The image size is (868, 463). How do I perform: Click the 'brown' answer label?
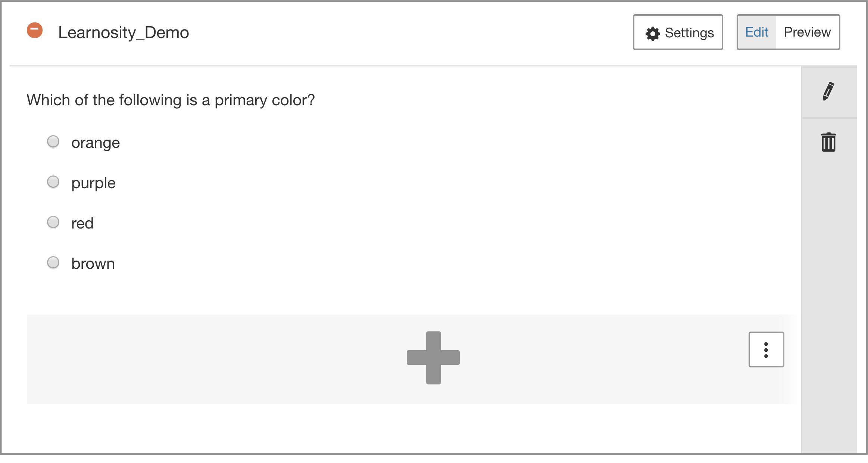(93, 264)
